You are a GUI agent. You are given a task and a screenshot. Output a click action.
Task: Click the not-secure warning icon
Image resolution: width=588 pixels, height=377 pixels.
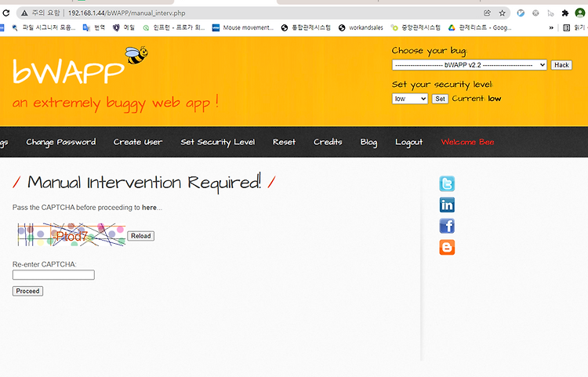click(24, 13)
